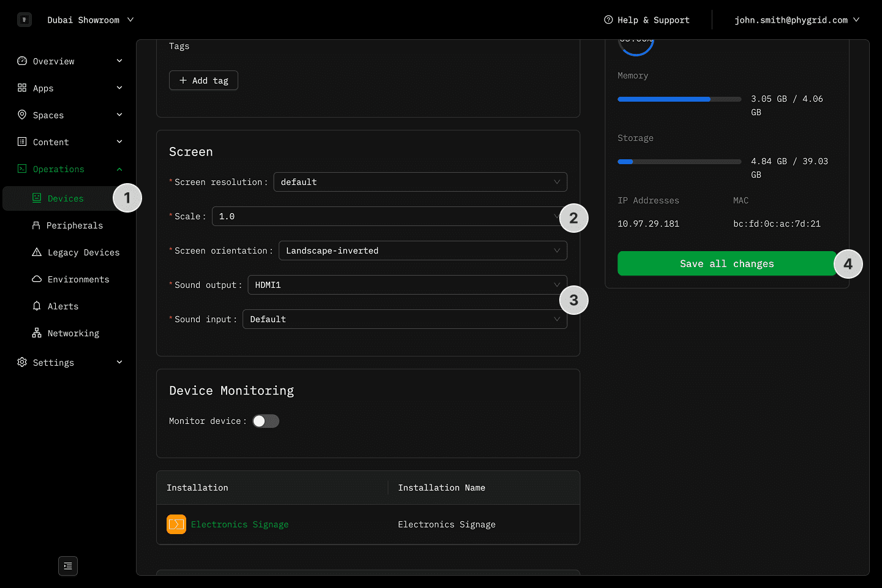This screenshot has height=588, width=882.
Task: Click the Apps grid icon
Action: pos(22,88)
